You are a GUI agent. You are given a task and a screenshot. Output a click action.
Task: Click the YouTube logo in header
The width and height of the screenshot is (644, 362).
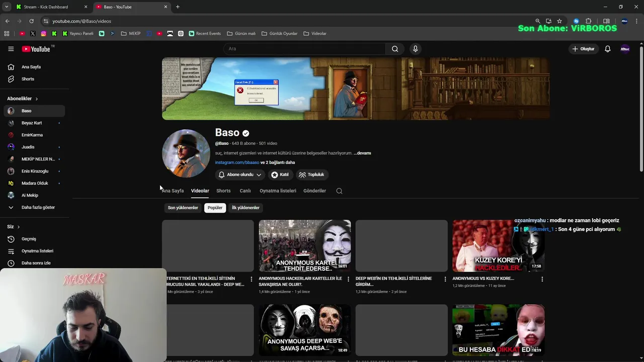pyautogui.click(x=36, y=49)
